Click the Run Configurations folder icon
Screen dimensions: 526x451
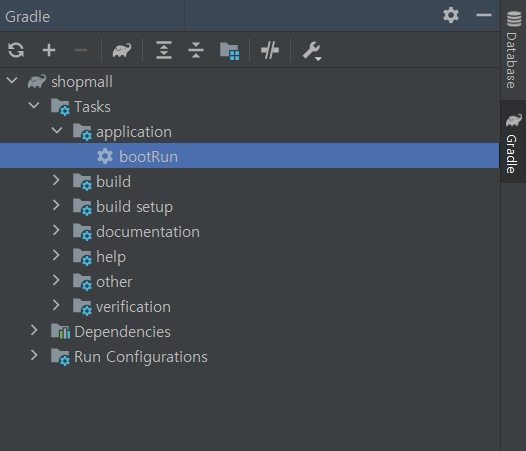point(60,357)
